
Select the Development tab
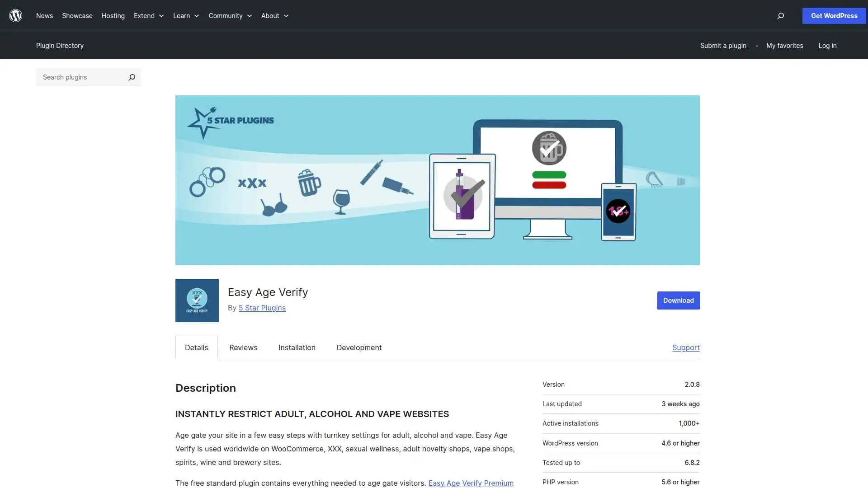pyautogui.click(x=359, y=347)
